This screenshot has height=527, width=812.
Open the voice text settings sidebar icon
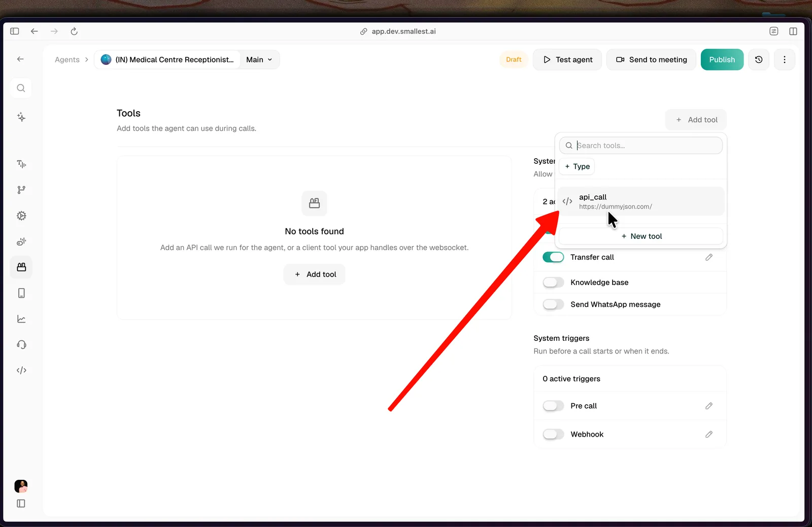[21, 164]
